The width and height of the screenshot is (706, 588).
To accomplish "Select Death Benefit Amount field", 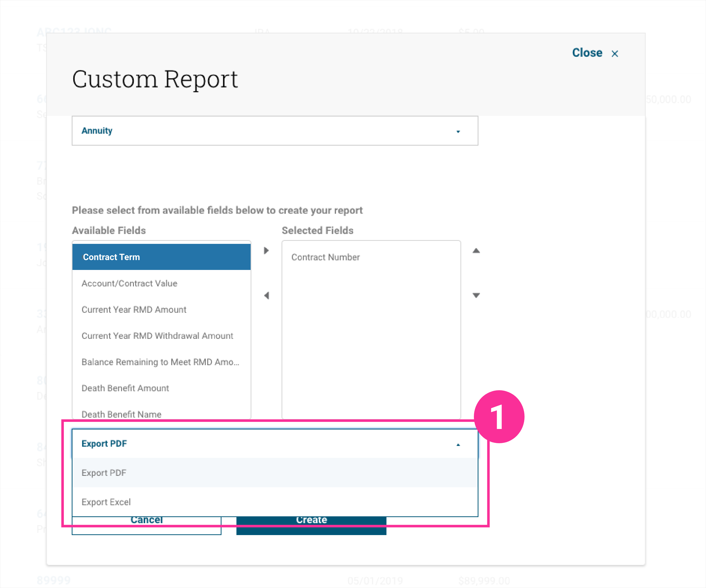I will 125,388.
